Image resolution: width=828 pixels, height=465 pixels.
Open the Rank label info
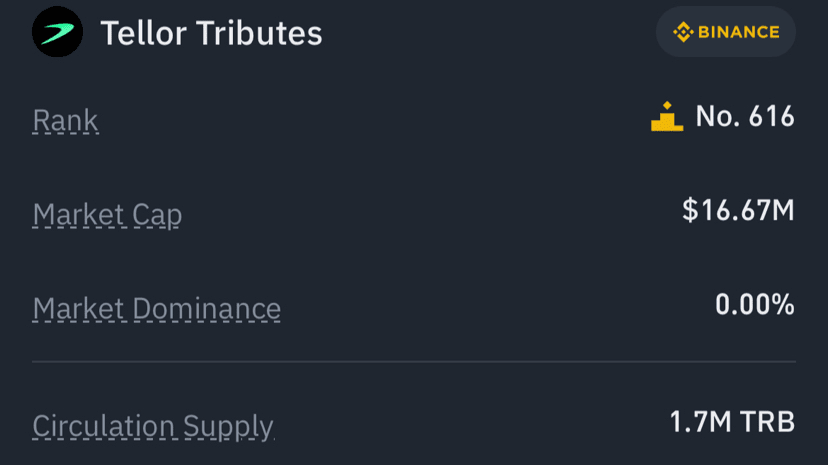click(x=66, y=120)
